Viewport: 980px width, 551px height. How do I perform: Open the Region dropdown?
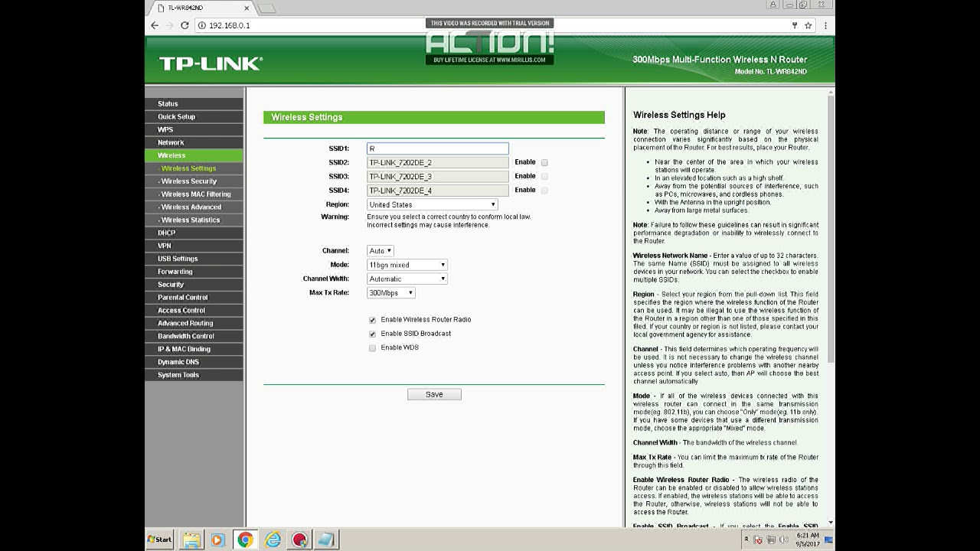433,204
